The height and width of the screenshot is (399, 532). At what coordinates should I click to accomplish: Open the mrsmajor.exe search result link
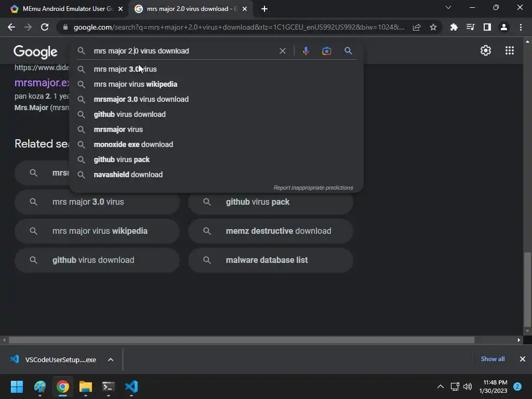(x=42, y=83)
